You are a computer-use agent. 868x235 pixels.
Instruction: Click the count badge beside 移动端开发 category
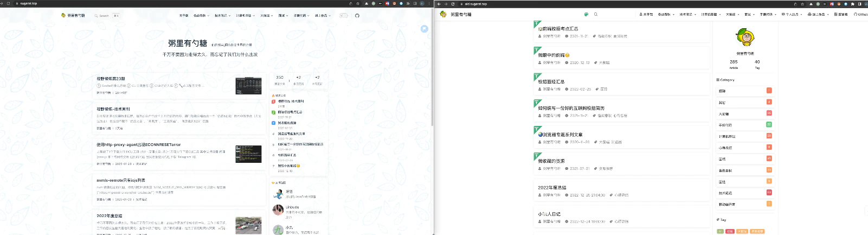click(769, 204)
